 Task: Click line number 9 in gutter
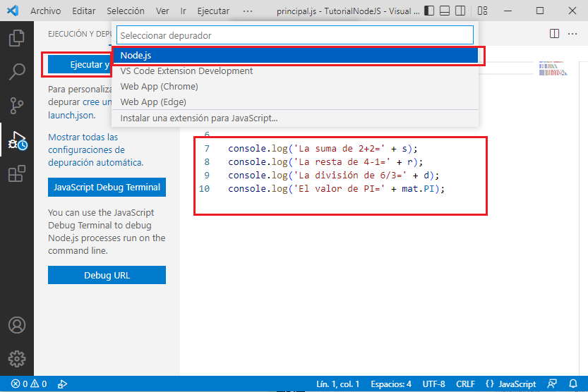(x=207, y=176)
